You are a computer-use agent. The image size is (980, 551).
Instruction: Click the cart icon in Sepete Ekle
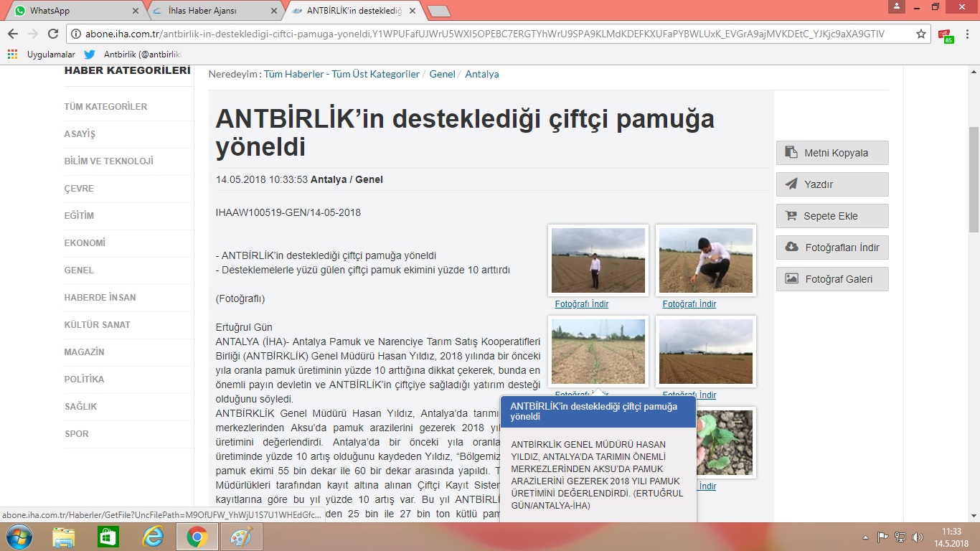[x=791, y=215]
